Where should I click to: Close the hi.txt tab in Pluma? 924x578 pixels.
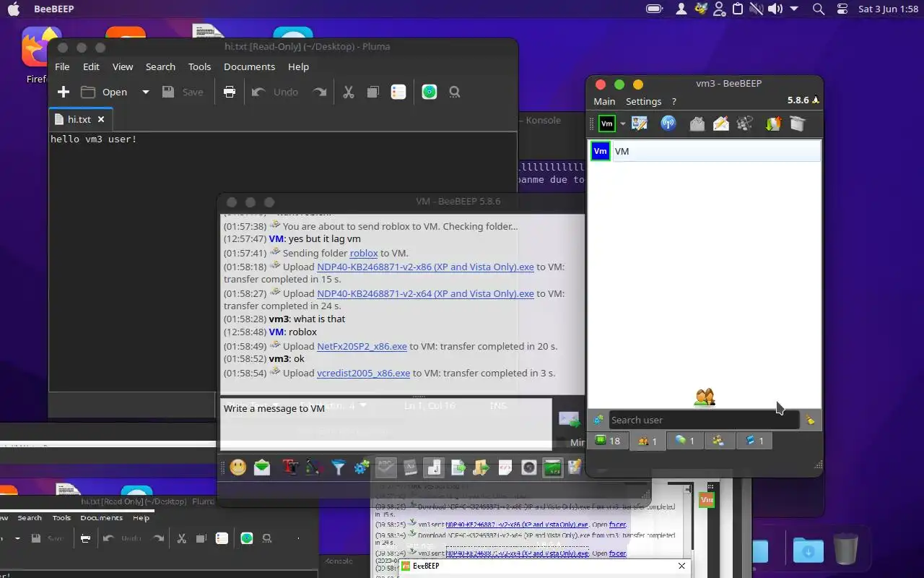[101, 119]
